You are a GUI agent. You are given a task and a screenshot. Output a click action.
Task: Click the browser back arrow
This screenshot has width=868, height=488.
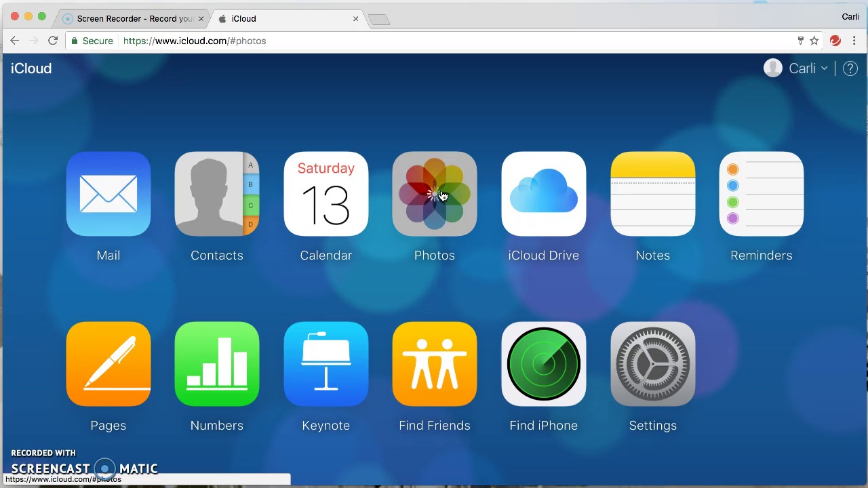coord(15,41)
